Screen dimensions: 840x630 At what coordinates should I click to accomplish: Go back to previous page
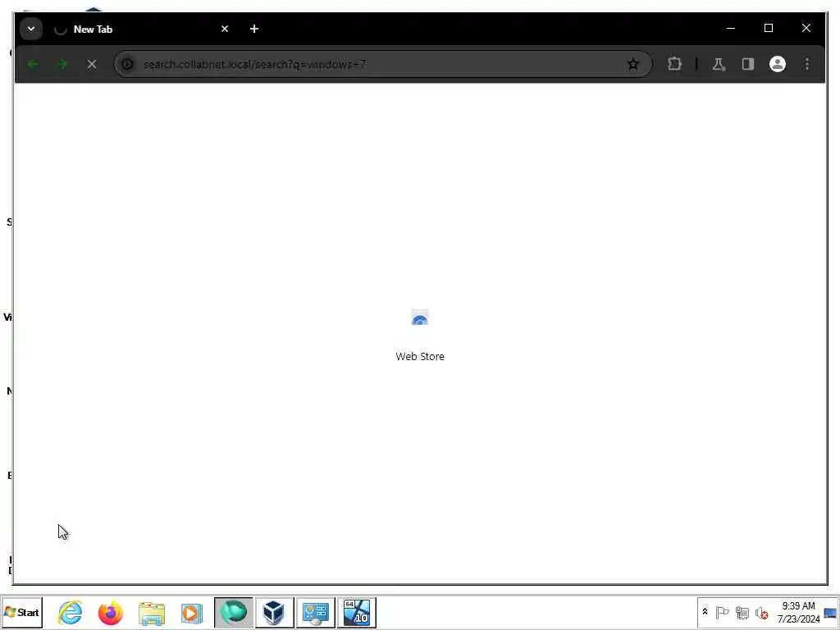pos(33,64)
